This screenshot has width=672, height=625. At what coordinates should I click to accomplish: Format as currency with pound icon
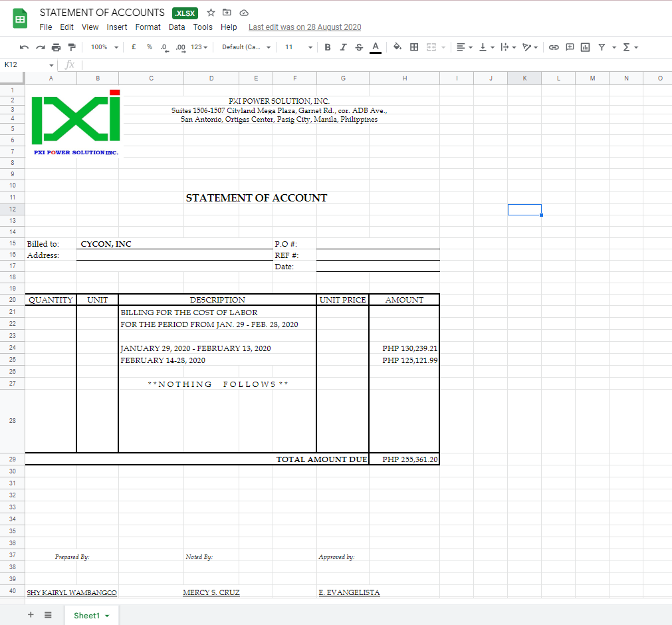pos(134,47)
